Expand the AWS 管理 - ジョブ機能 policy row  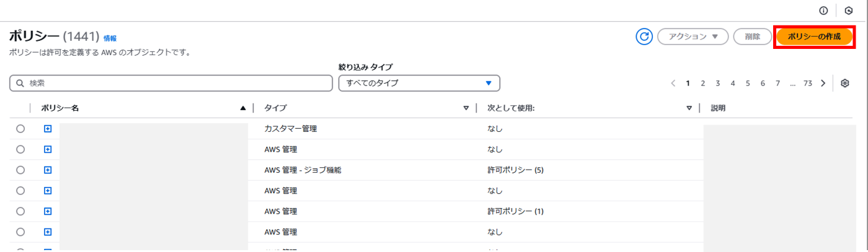tap(48, 170)
